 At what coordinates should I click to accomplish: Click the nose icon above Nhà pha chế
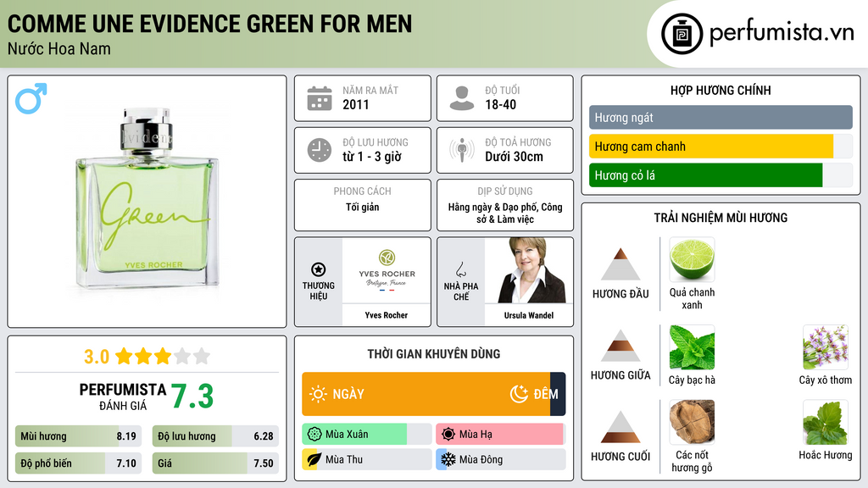(x=460, y=269)
